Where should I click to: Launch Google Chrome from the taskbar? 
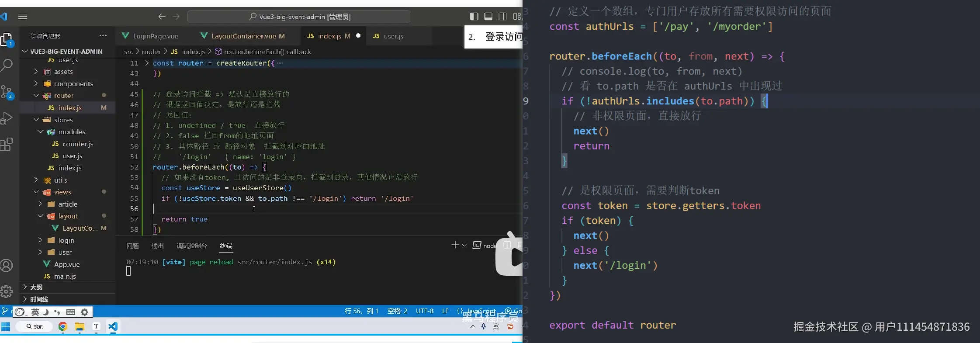[62, 326]
